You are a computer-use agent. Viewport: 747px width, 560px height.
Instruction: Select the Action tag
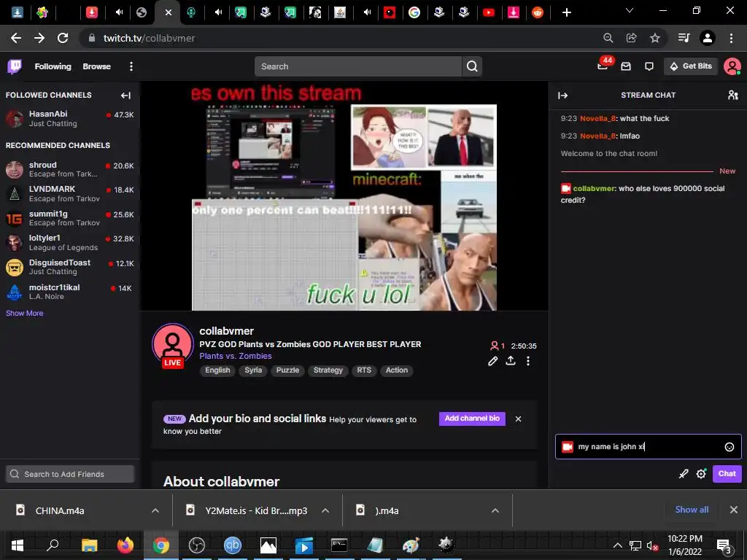(397, 370)
